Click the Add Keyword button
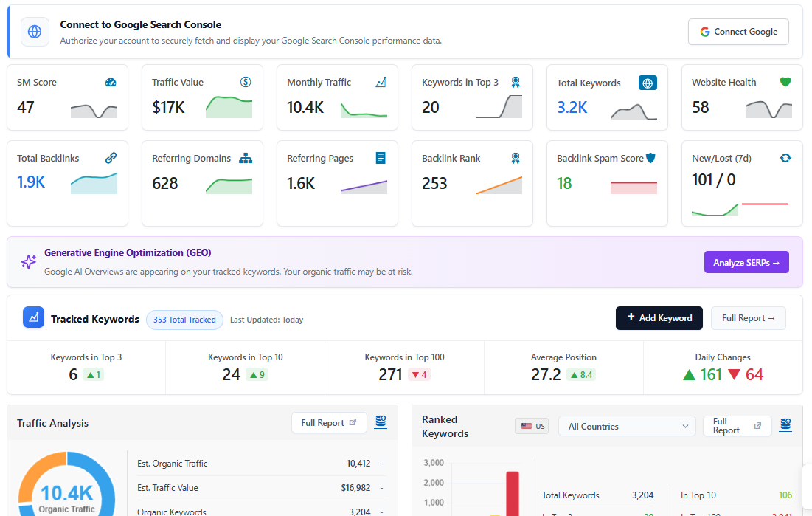812x516 pixels. coord(659,318)
